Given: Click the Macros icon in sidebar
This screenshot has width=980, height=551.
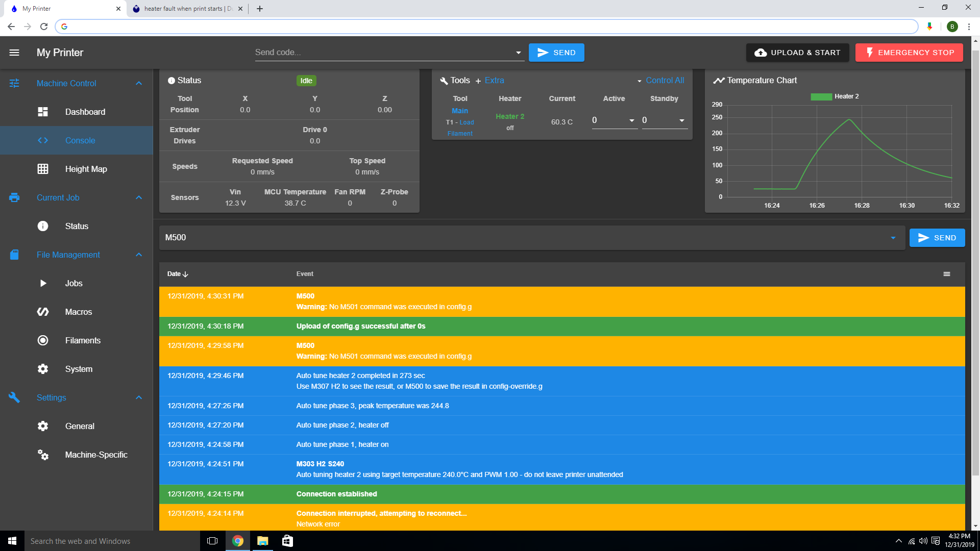Looking at the screenshot, I should click(43, 312).
